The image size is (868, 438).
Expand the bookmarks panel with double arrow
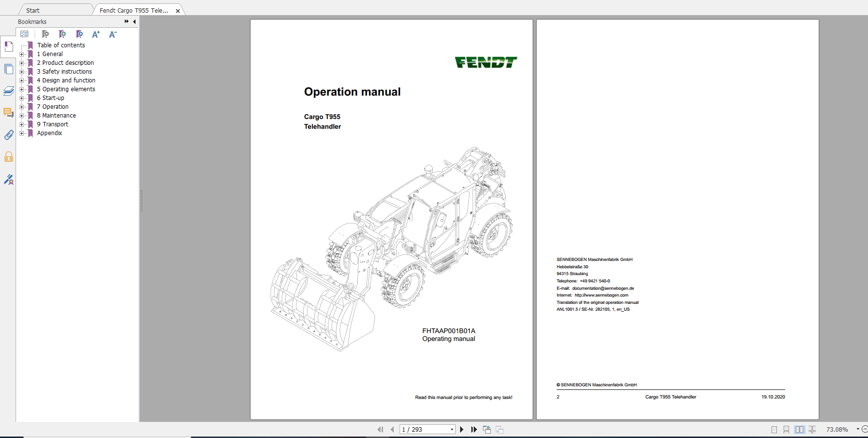click(127, 21)
